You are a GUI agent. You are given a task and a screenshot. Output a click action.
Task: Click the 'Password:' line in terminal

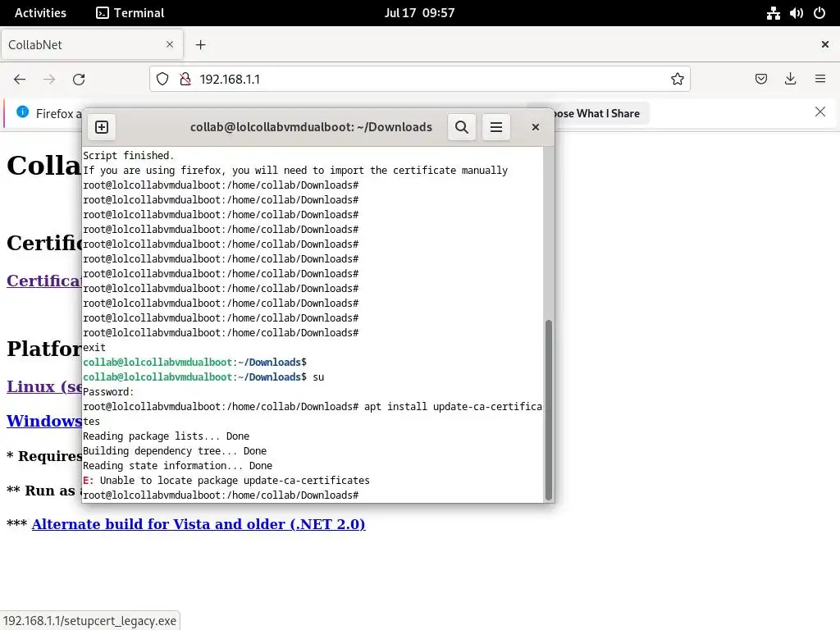tap(108, 391)
